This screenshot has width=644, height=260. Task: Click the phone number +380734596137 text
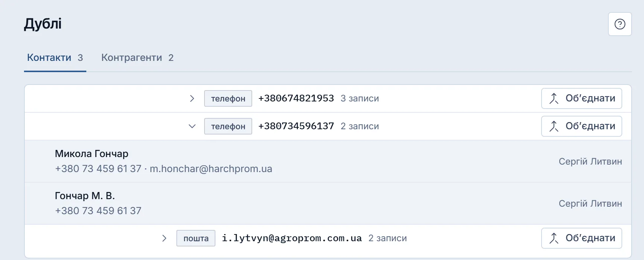point(296,126)
